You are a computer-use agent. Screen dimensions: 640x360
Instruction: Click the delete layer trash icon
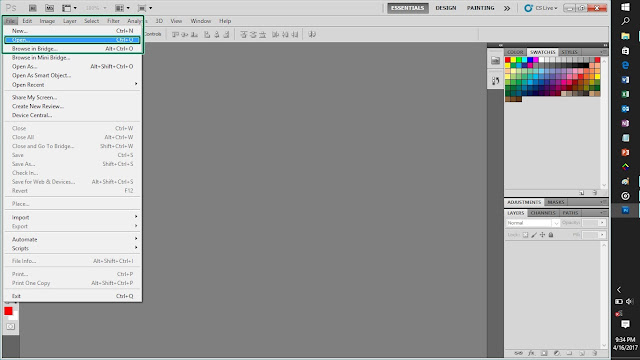pos(595,353)
